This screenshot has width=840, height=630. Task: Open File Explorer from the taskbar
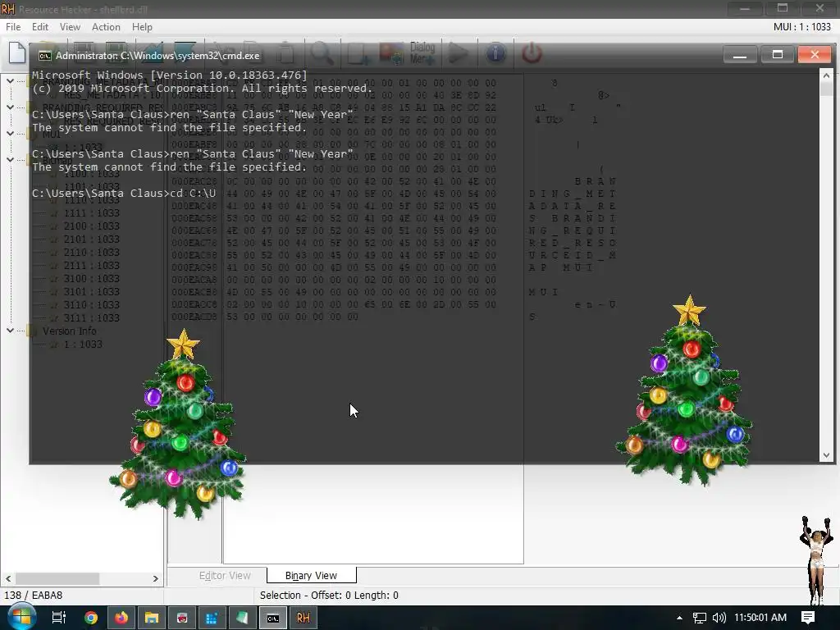pyautogui.click(x=152, y=618)
